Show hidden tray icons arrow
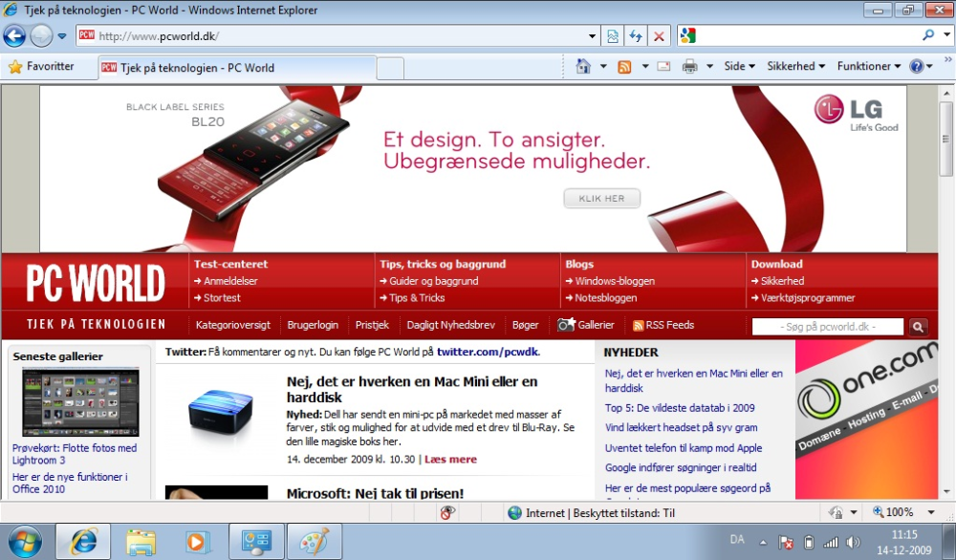Image resolution: width=956 pixels, height=560 pixels. 763,543
